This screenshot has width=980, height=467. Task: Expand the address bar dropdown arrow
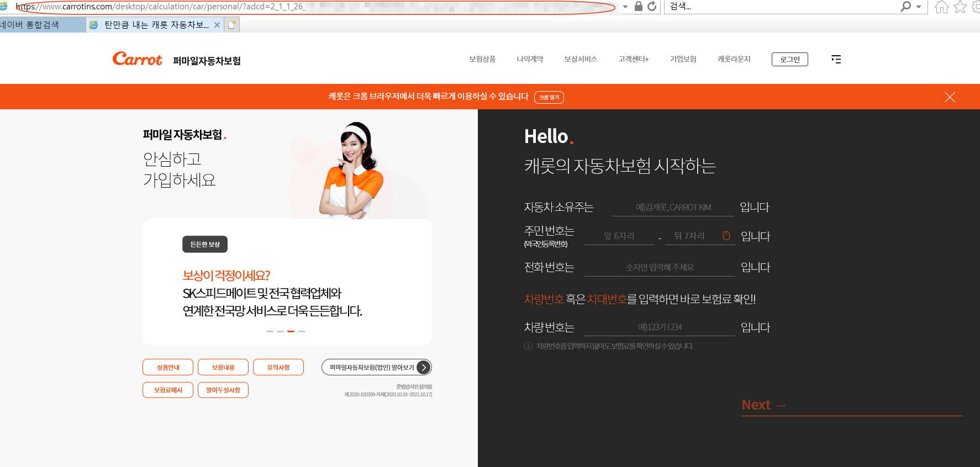(625, 7)
